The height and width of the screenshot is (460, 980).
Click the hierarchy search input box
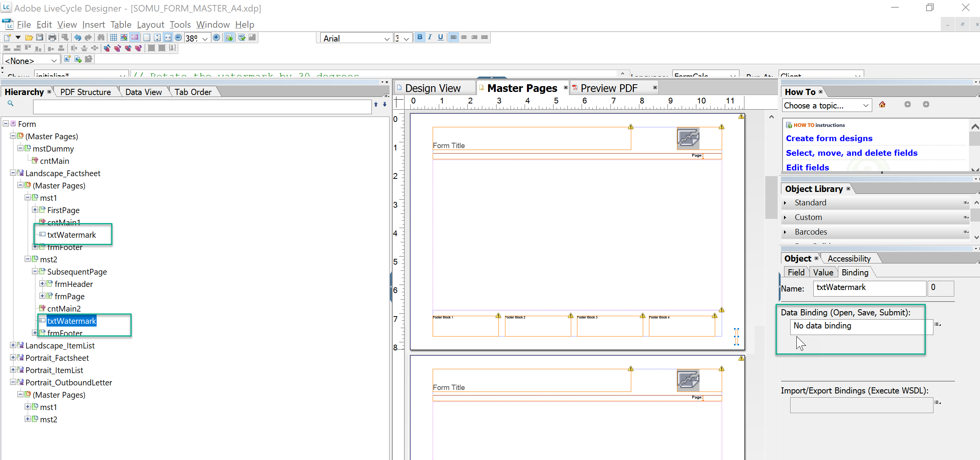(202, 107)
